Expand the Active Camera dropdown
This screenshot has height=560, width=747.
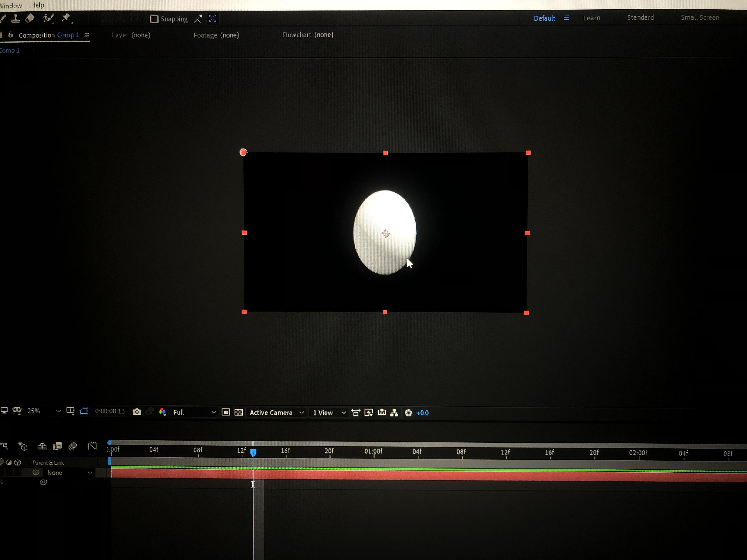[x=276, y=412]
